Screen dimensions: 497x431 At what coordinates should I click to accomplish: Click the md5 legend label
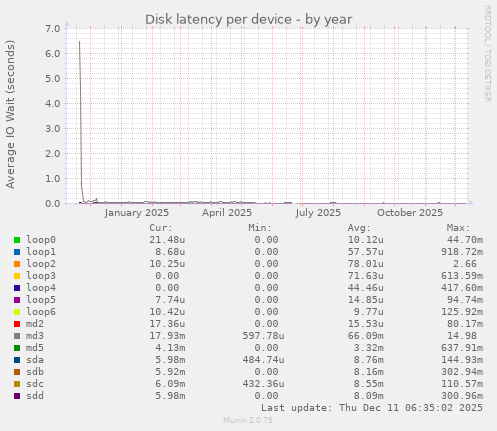tap(35, 348)
